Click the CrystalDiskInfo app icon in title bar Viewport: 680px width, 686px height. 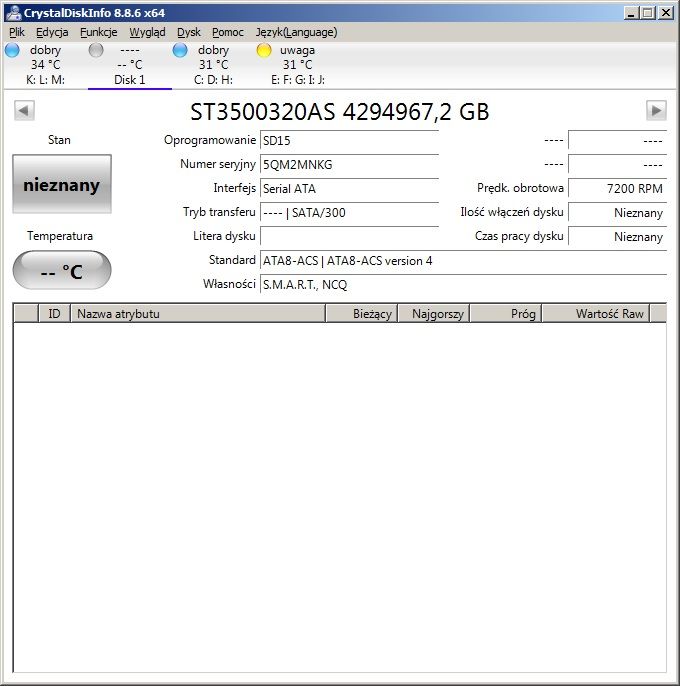coord(14,13)
